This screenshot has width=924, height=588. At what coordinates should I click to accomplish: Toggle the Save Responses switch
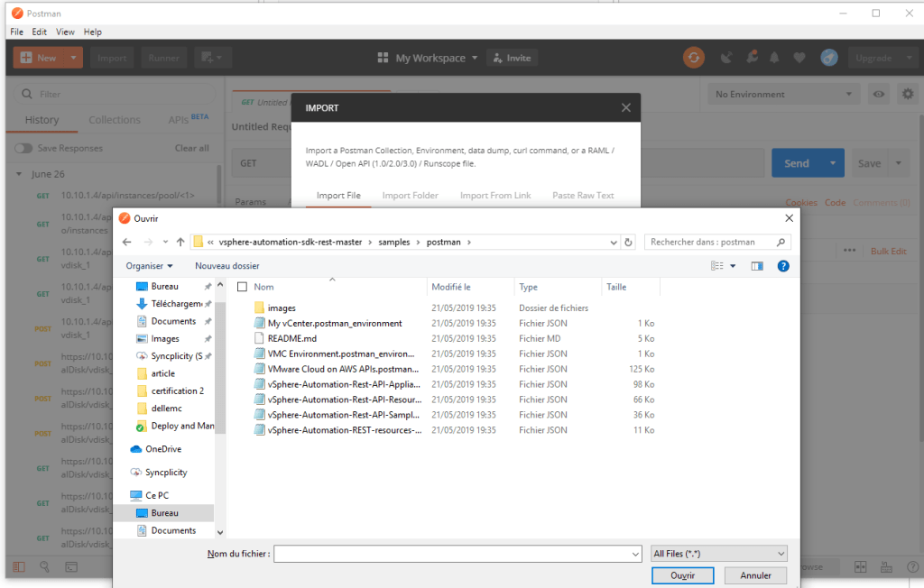tap(23, 148)
